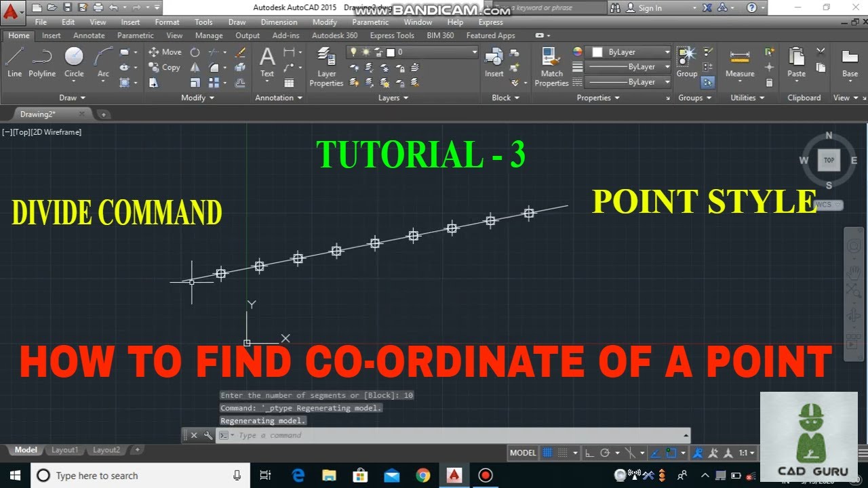Image resolution: width=868 pixels, height=488 pixels.
Task: Open the Autodesk Exchange Apps icon
Action: click(x=707, y=8)
